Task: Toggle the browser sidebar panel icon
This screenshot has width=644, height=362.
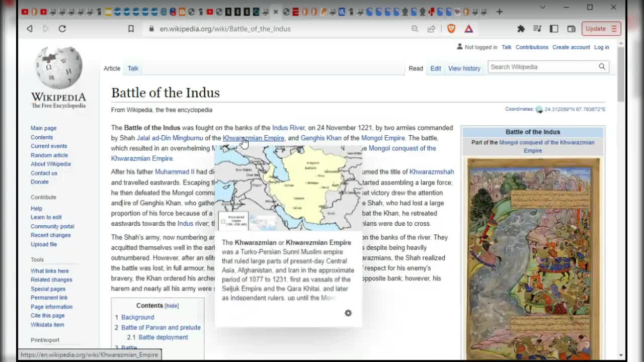Action: 554,29
